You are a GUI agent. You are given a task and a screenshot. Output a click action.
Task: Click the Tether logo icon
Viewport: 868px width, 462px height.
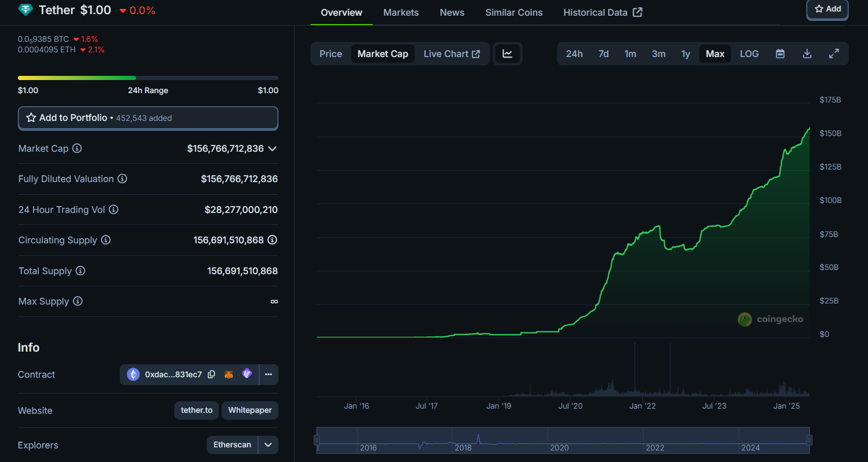click(26, 10)
